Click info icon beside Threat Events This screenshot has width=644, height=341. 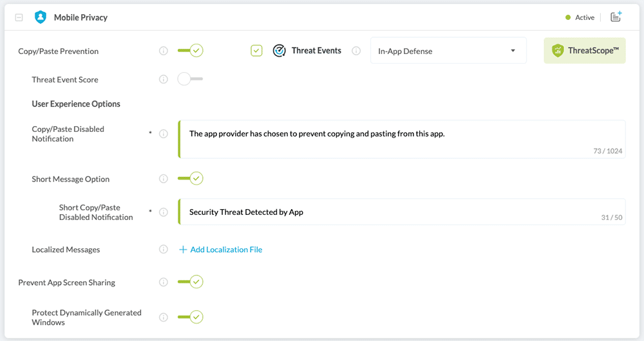tap(356, 51)
